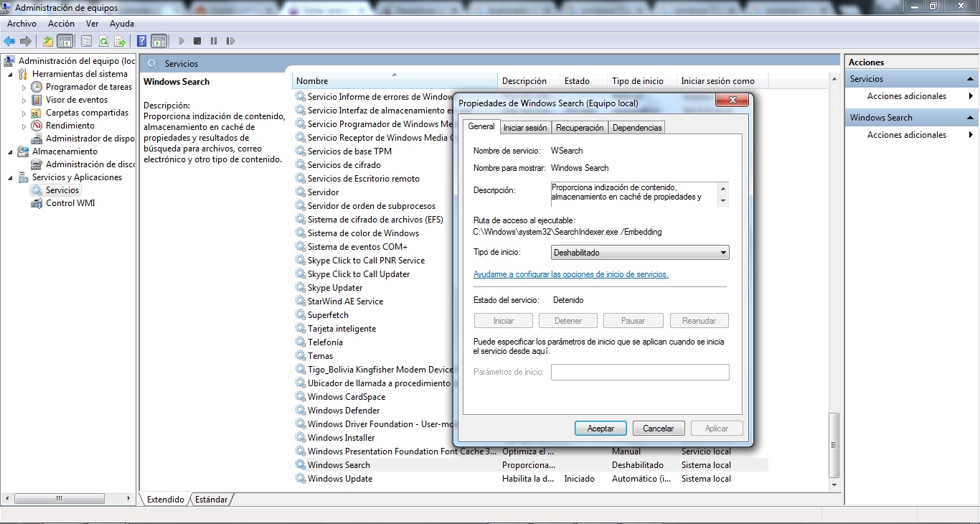Screen dimensions: 980x524
Task: Click the green Refresh toolbar icon
Action: 103,41
